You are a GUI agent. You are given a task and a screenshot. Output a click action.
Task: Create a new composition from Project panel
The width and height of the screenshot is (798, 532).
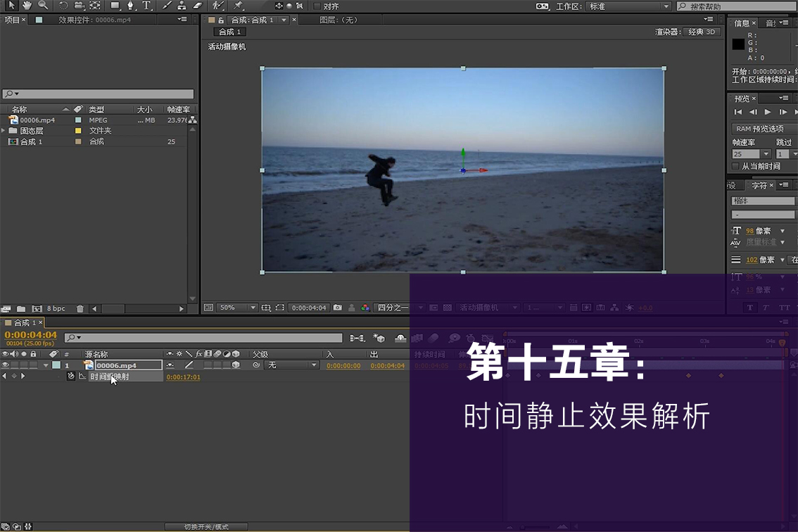(37, 308)
